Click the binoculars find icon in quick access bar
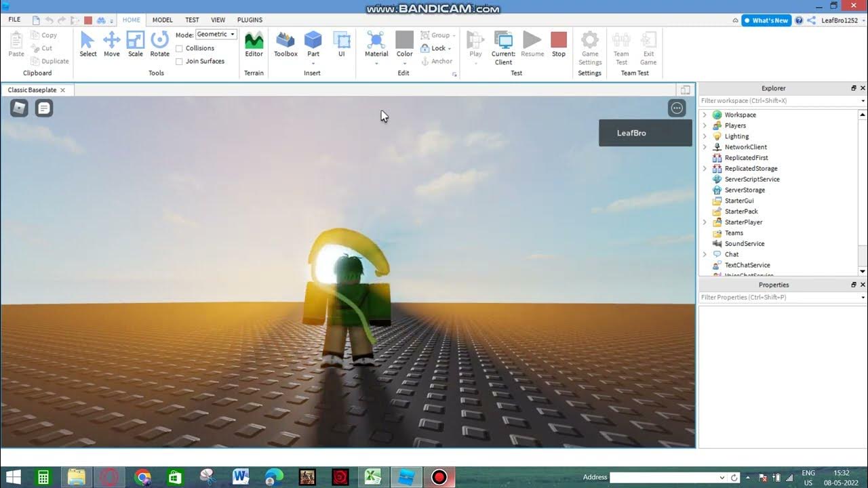This screenshot has height=488, width=868. point(101,20)
